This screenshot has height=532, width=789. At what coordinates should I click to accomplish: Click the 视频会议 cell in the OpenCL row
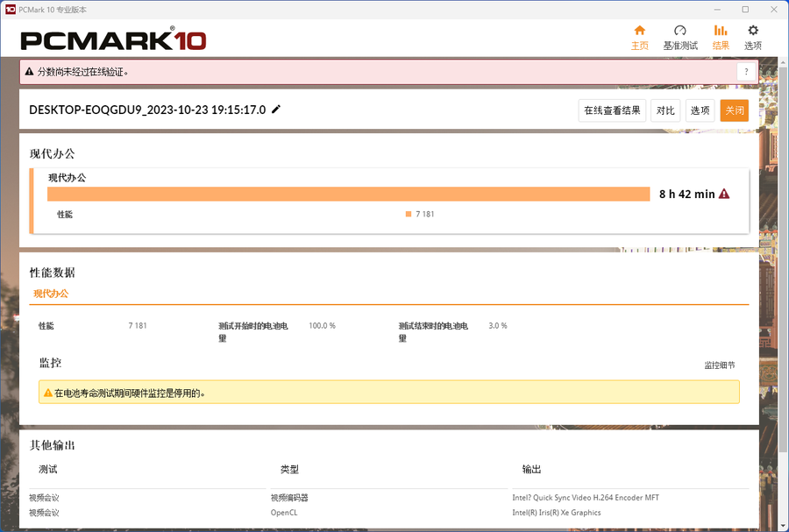[x=44, y=513]
